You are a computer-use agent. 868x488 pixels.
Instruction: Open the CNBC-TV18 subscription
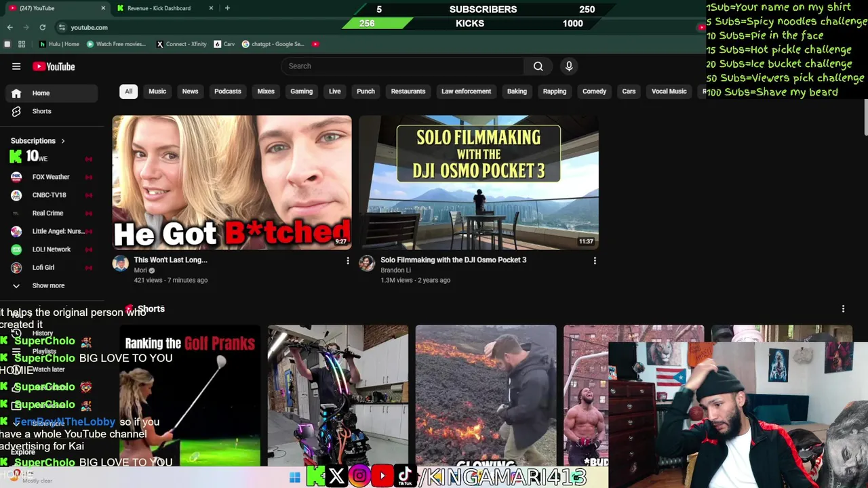coord(51,195)
